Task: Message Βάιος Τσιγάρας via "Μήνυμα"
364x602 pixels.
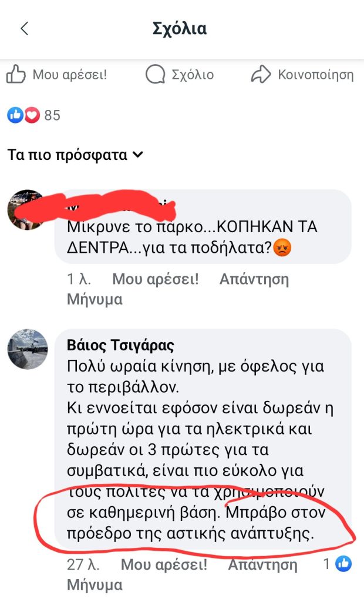Action: pos(95,585)
